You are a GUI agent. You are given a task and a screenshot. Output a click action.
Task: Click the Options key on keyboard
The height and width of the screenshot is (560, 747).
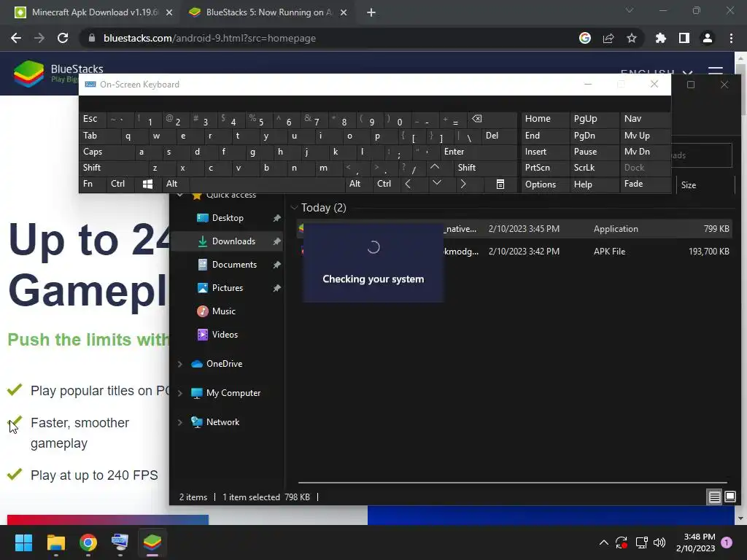pyautogui.click(x=546, y=184)
